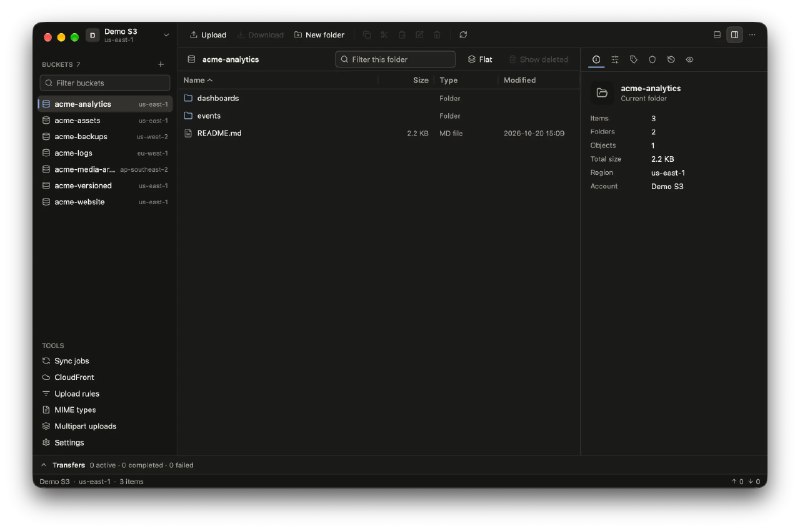Click the Rename edit icon
The image size is (800, 531).
click(x=419, y=35)
